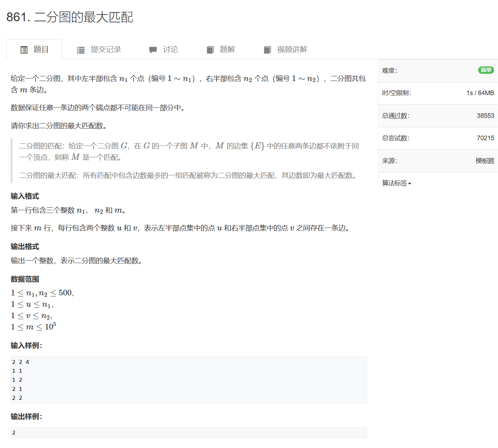Image resolution: width=498 pixels, height=448 pixels.
Task: Click the 输入格式 heading
Action: click(25, 196)
